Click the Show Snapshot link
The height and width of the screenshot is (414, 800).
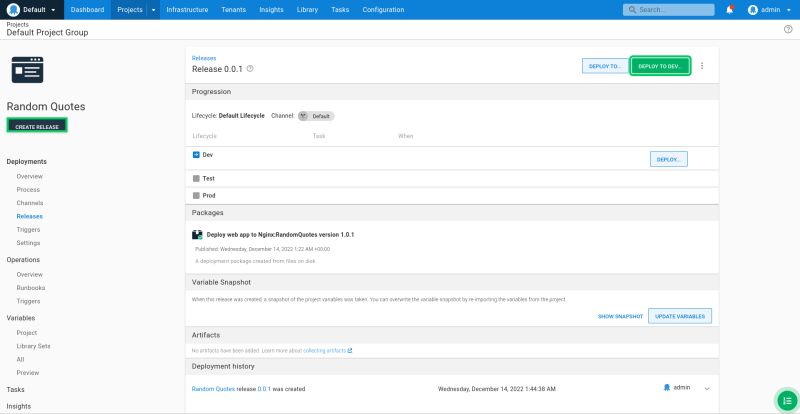click(620, 316)
